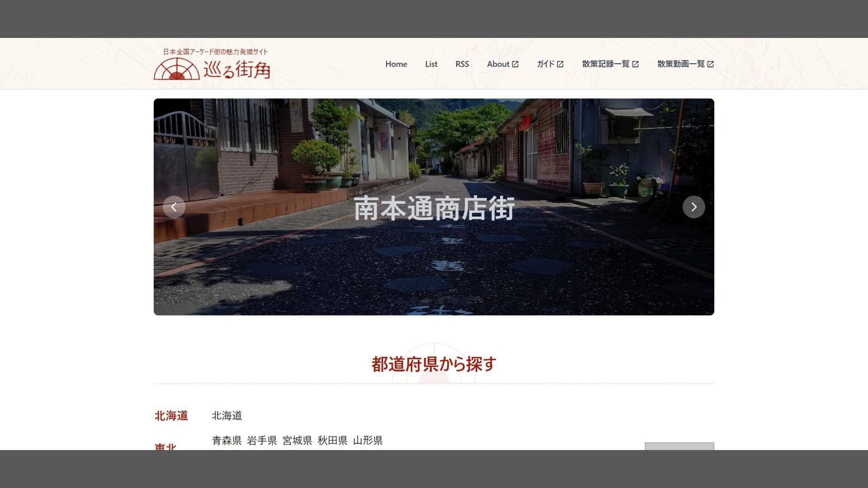Click external-link icon beside About

click(x=515, y=64)
